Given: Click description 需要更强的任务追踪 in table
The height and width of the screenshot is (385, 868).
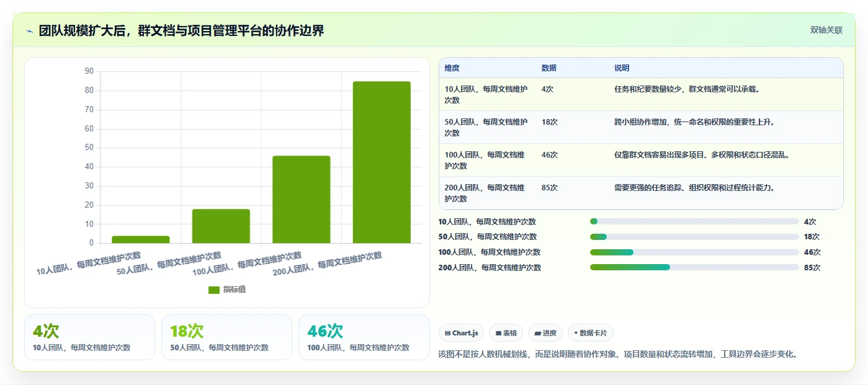Looking at the screenshot, I should point(694,188).
